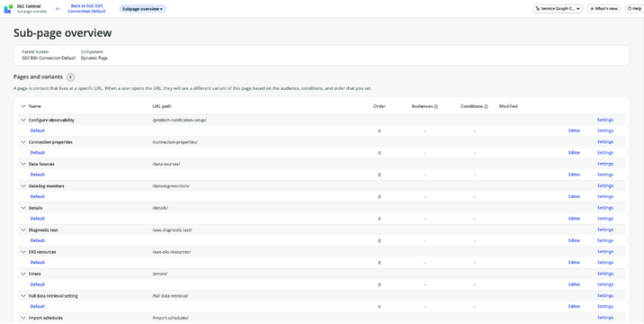Click the Audiences info icon
The height and width of the screenshot is (324, 644).
436,106
